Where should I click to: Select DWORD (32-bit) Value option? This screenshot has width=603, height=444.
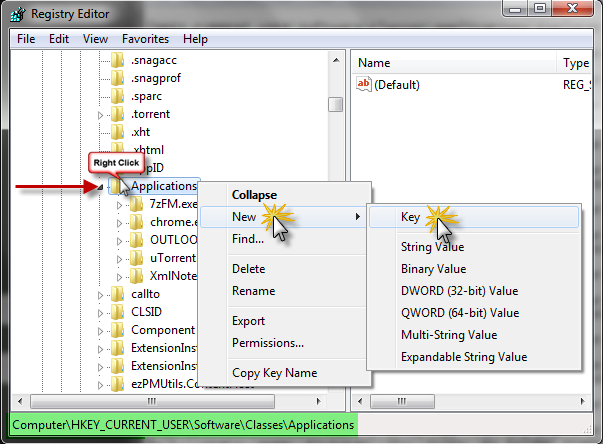pos(459,291)
